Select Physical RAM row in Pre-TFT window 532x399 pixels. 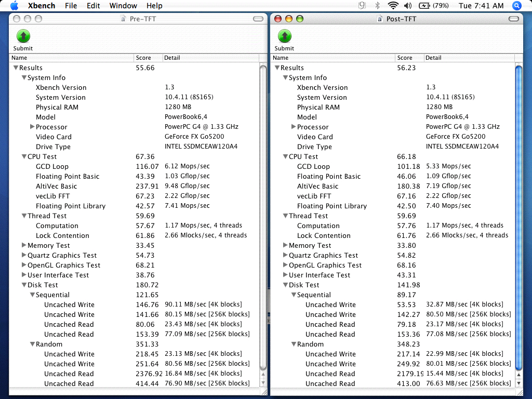(134, 107)
